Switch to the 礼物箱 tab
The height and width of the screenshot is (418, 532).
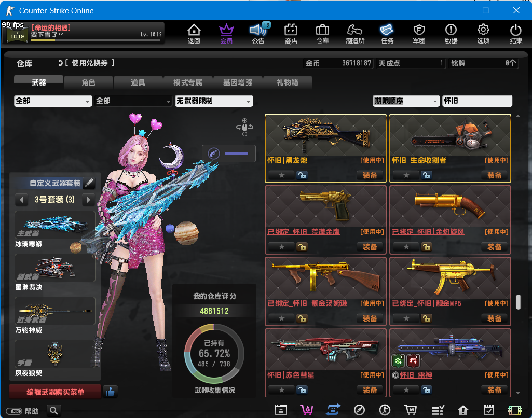[x=288, y=82]
